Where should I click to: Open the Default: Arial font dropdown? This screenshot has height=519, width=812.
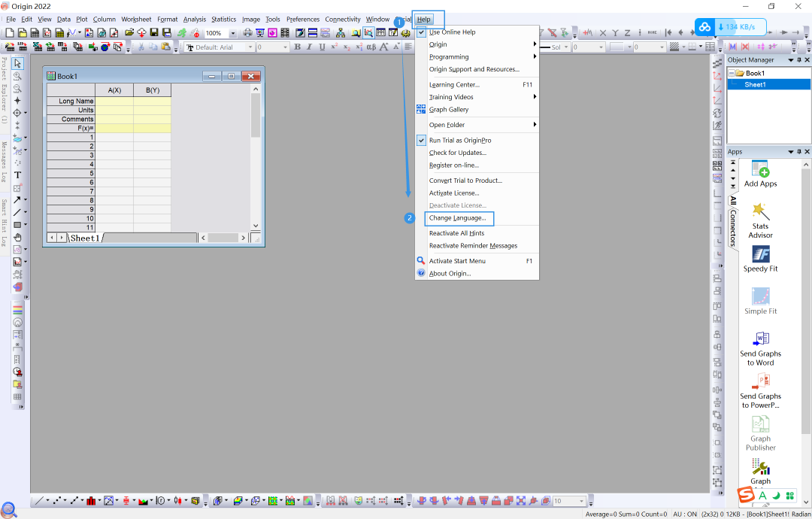tap(250, 47)
